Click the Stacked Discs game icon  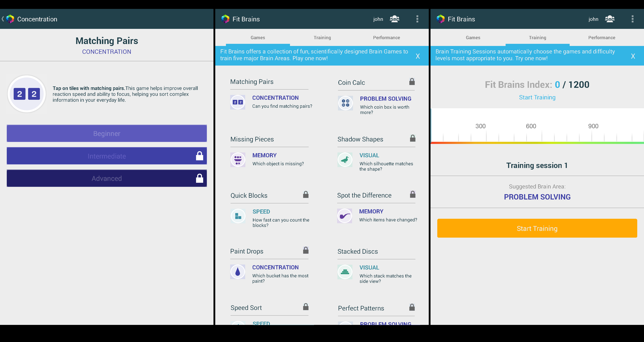[345, 272]
